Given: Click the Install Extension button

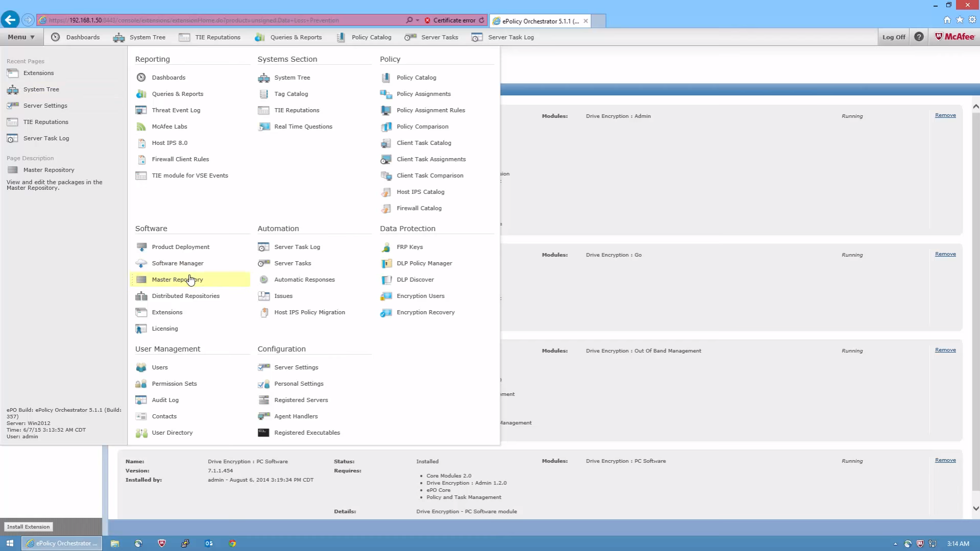Looking at the screenshot, I should click(x=29, y=527).
